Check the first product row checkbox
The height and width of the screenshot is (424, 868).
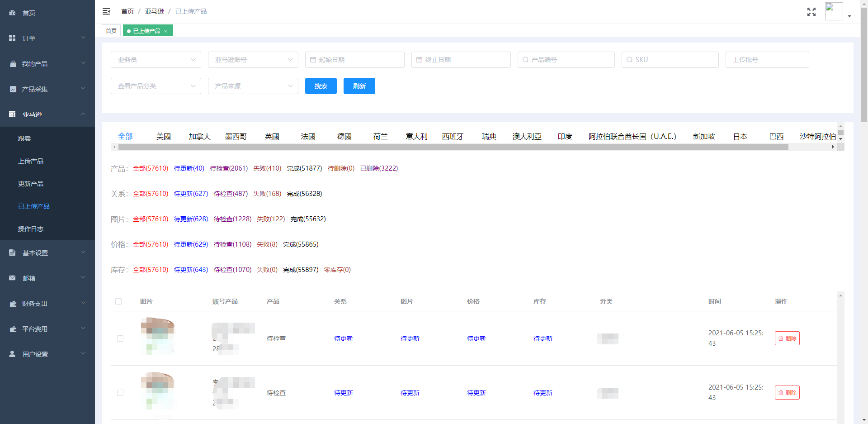pos(120,338)
